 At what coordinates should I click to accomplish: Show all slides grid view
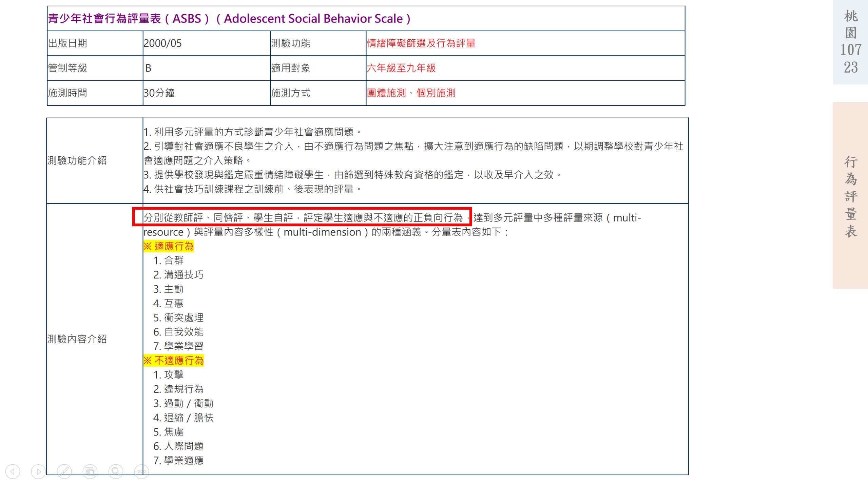click(90, 471)
